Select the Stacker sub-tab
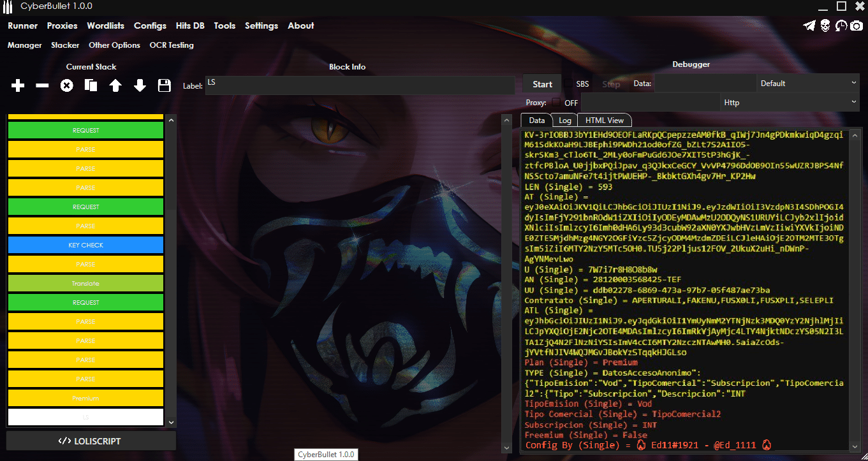This screenshot has width=868, height=461. 65,45
